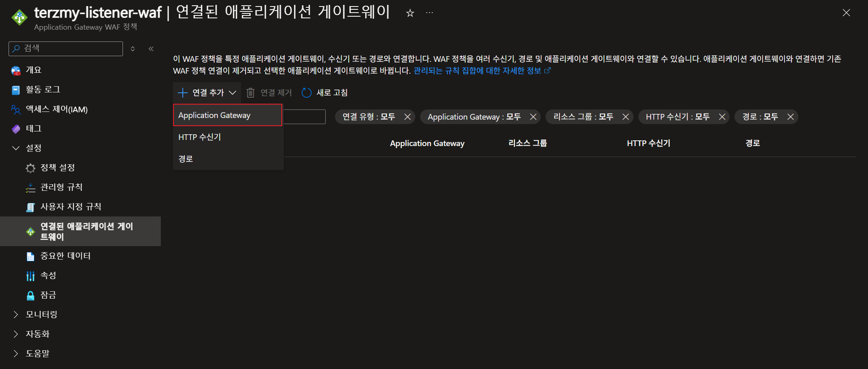Remove the Application Gateway filter with X
Screen dimensions: 868x369
click(x=533, y=117)
